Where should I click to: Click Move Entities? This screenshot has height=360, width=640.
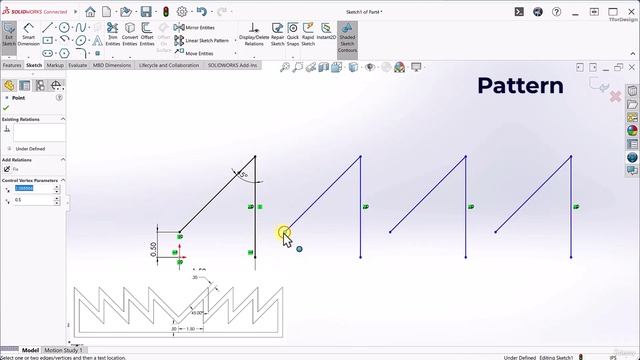[x=194, y=53]
